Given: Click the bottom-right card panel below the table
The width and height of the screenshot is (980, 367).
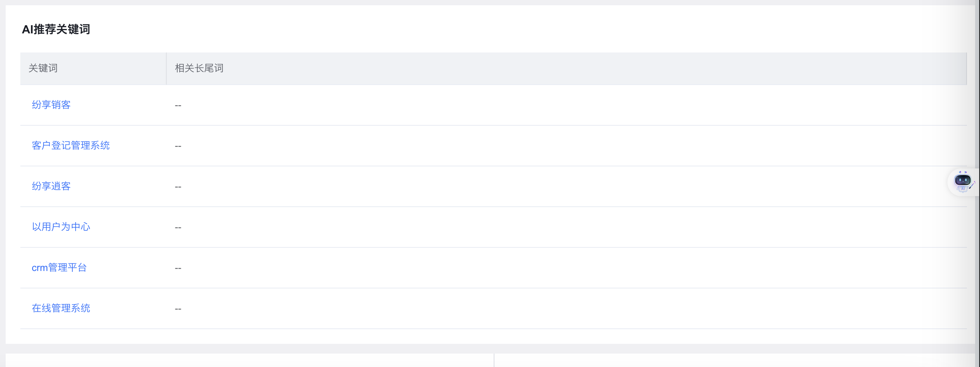Looking at the screenshot, I should click(x=734, y=360).
